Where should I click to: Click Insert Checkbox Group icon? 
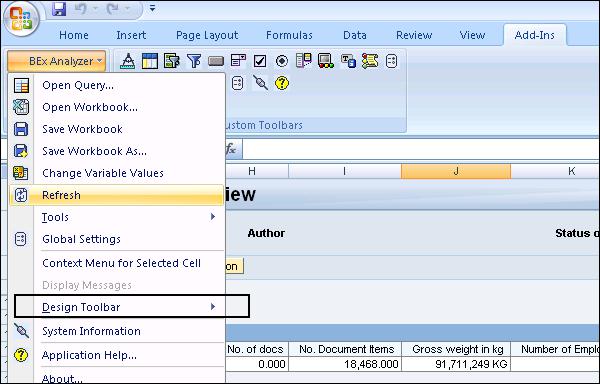(x=260, y=61)
